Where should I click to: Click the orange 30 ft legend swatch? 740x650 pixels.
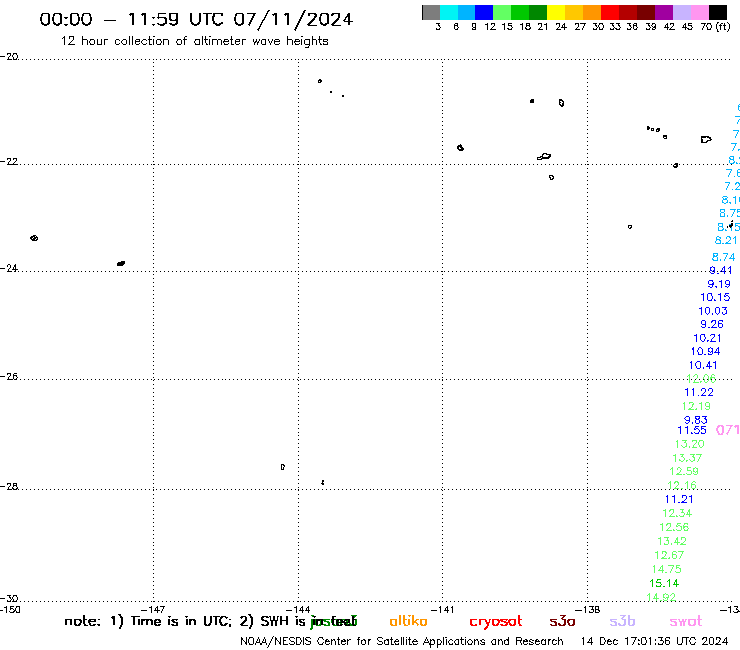point(592,12)
